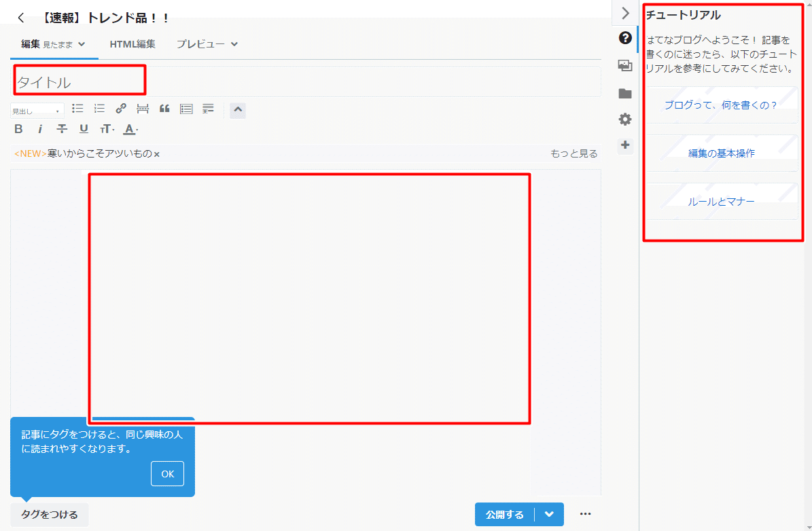Image resolution: width=812 pixels, height=531 pixels.
Task: Click the タグをつける button
Action: coord(49,515)
